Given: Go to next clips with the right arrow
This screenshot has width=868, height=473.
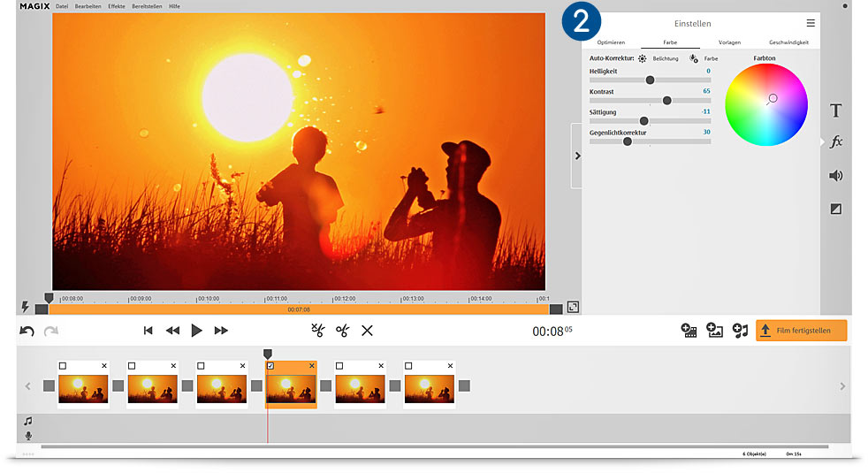Looking at the screenshot, I should pyautogui.click(x=842, y=386).
